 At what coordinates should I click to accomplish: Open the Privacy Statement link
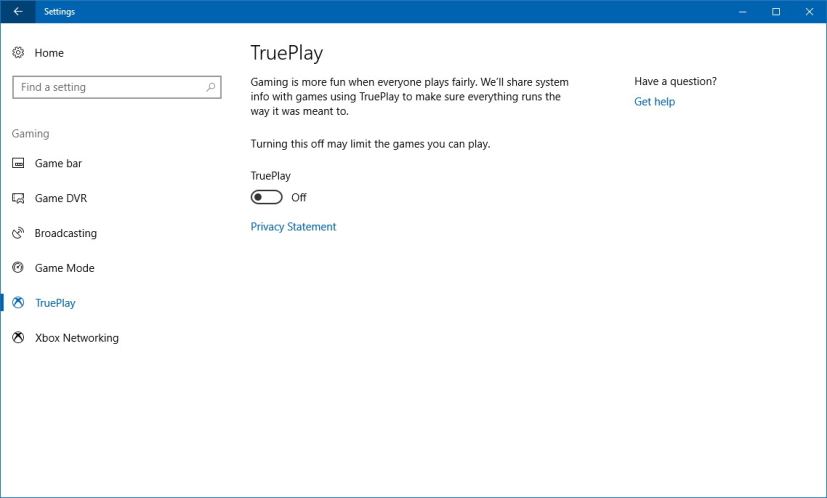pyautogui.click(x=293, y=227)
